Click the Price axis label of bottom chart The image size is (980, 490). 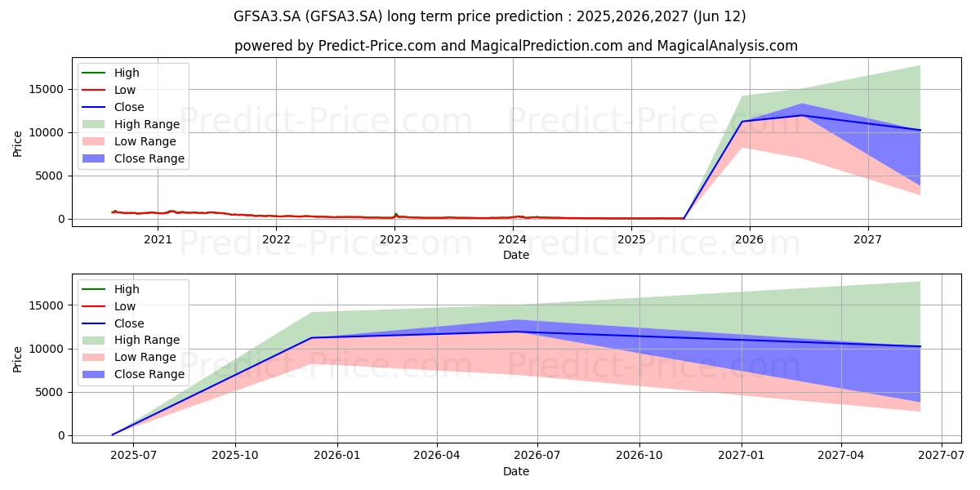pos(18,359)
